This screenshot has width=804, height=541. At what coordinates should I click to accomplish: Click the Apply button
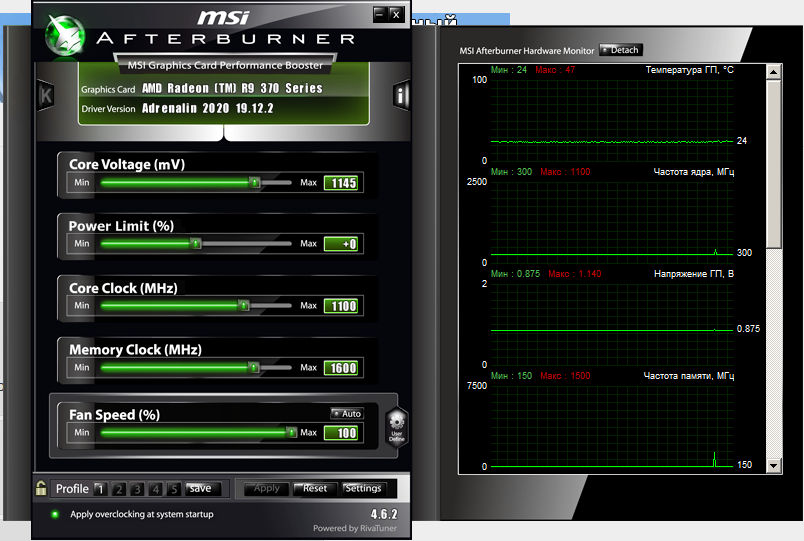tap(266, 489)
